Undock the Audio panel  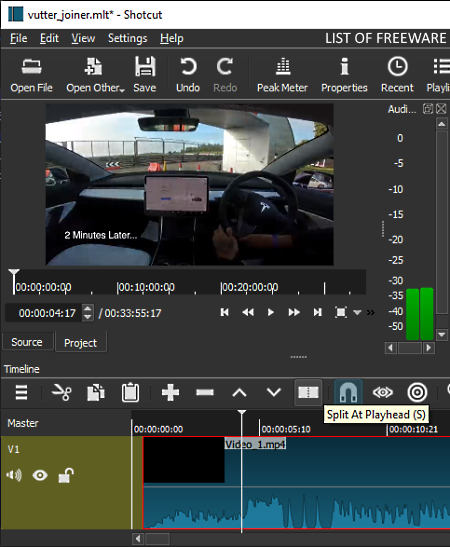428,109
